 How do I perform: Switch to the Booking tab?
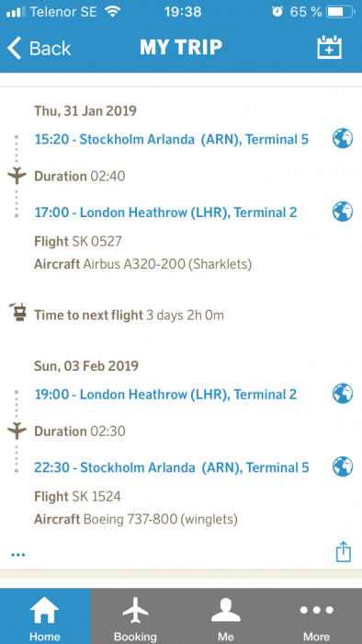point(136,616)
